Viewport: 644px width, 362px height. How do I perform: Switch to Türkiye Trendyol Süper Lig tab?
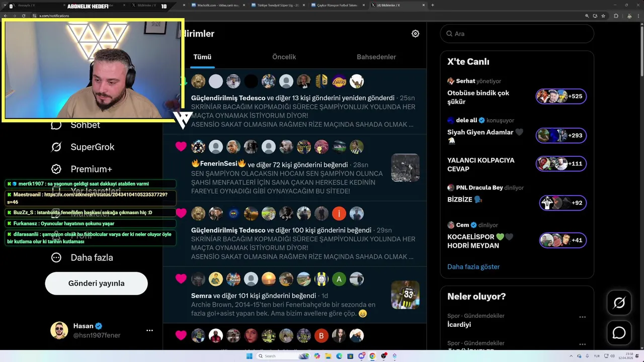(278, 6)
